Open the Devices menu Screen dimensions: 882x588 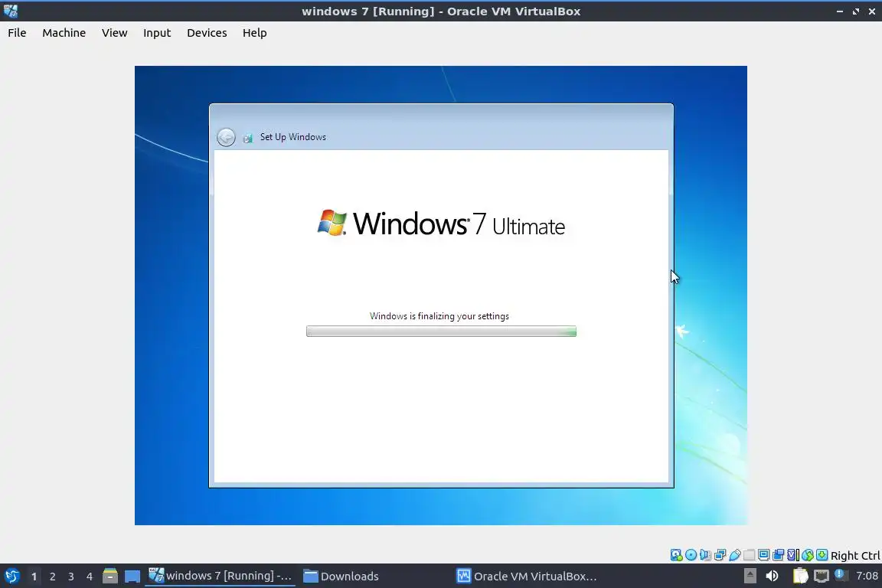click(207, 33)
